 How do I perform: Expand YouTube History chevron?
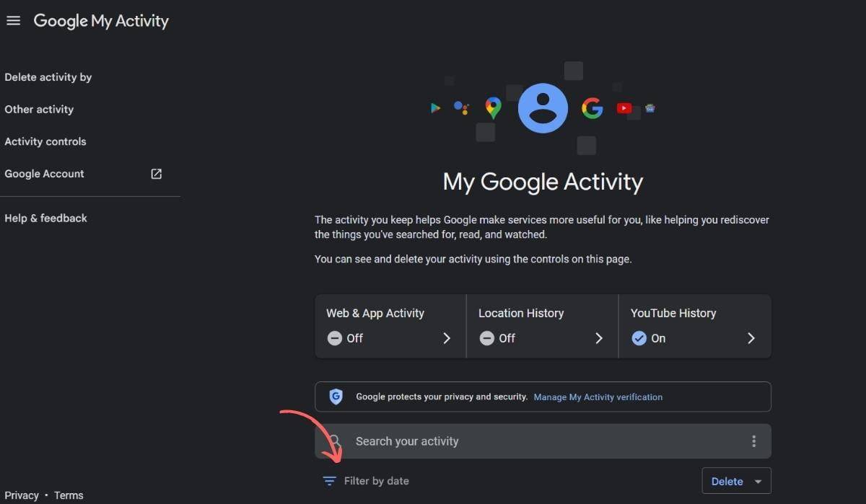click(751, 338)
